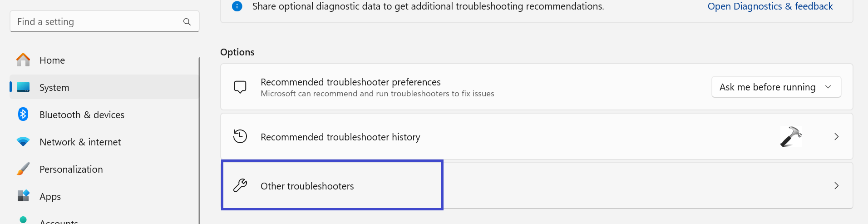Image resolution: width=868 pixels, height=224 pixels.
Task: Open Diagnostics & feedback link
Action: click(770, 6)
